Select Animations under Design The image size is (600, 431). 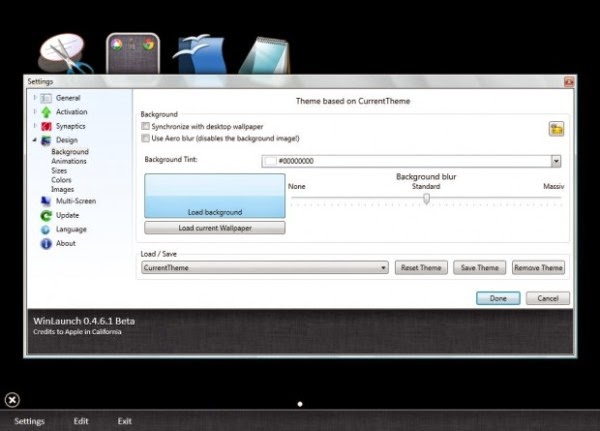tap(69, 161)
